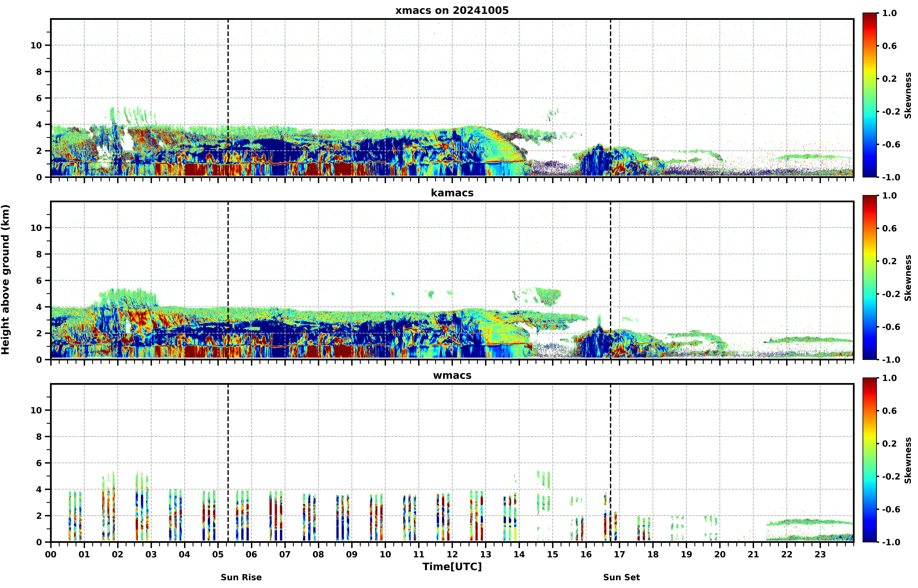Click the 'Skewness' label beside kamacs colorbar
The image size is (918, 588).
[x=908, y=278]
